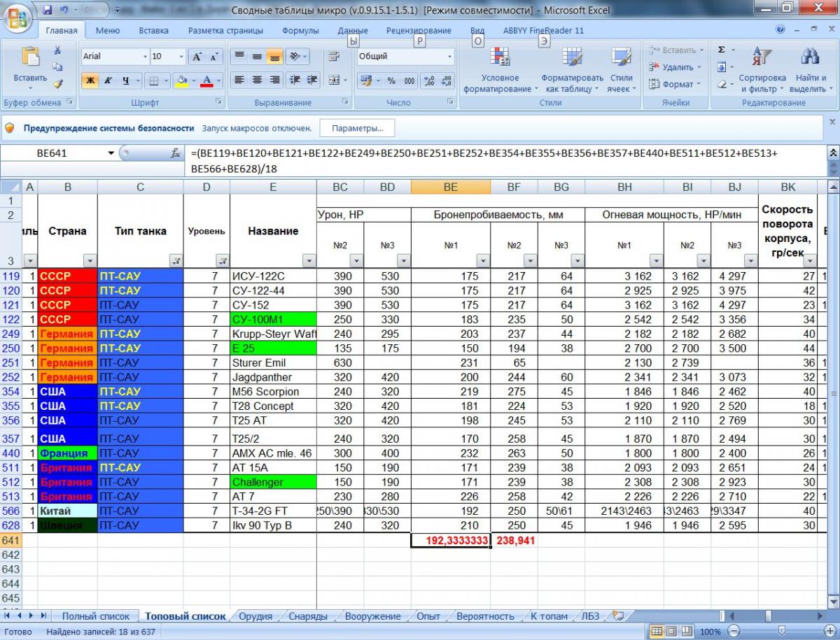This screenshot has height=640, width=840.
Task: Toggle bottom vertical alignment button
Action: click(x=275, y=57)
